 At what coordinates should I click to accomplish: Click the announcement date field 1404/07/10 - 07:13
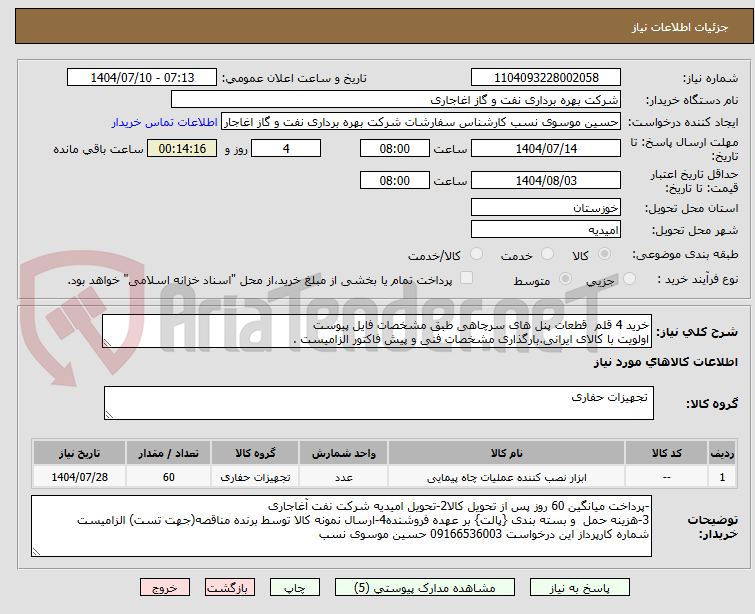142,78
